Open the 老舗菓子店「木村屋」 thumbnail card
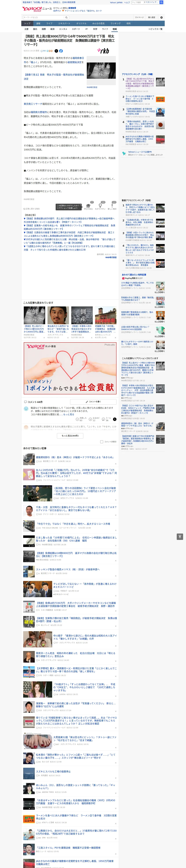This screenshot has height=868, width=186. pyautogui.click(x=105, y=322)
